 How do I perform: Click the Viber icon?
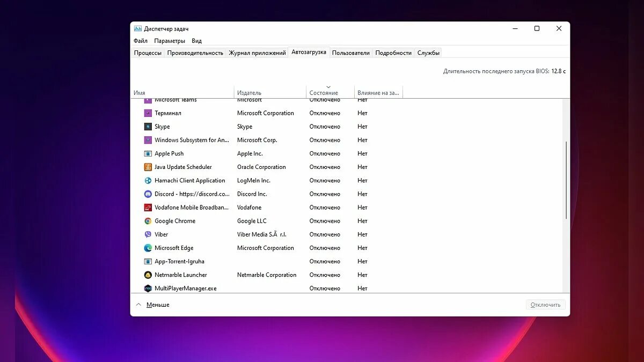pyautogui.click(x=148, y=234)
